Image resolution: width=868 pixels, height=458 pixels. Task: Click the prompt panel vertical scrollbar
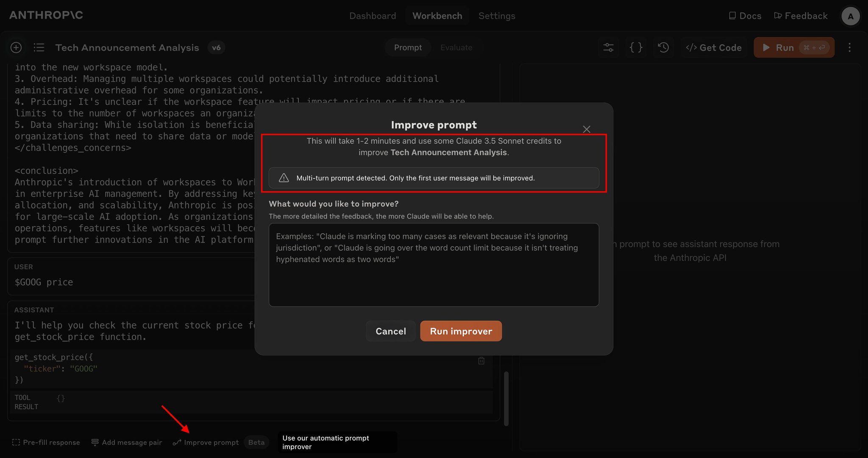(x=506, y=399)
